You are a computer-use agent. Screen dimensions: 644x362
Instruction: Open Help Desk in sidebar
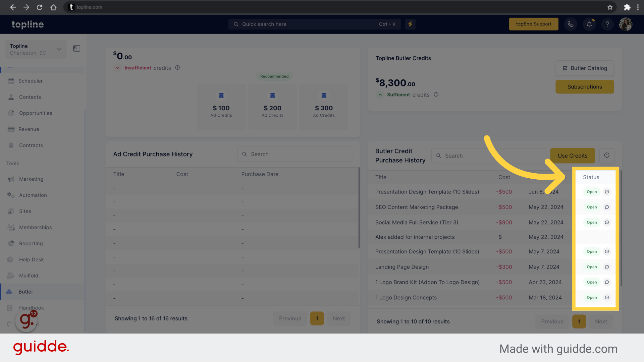(42, 260)
